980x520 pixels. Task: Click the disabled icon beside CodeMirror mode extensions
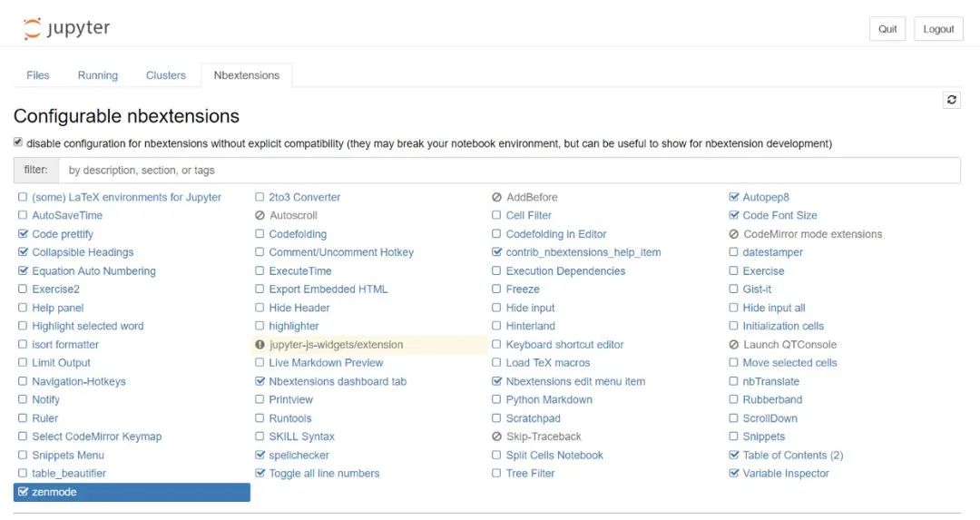click(x=734, y=234)
